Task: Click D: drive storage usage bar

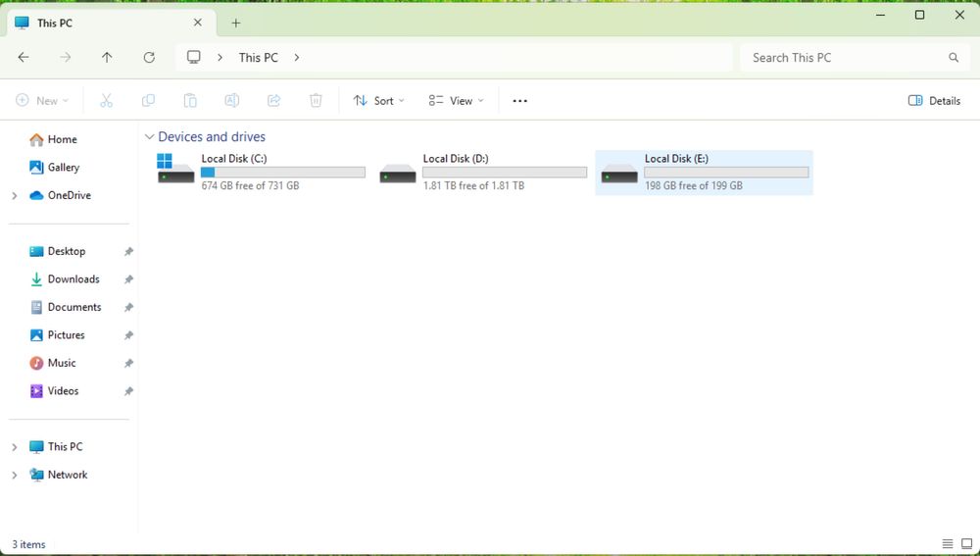Action: 505,172
